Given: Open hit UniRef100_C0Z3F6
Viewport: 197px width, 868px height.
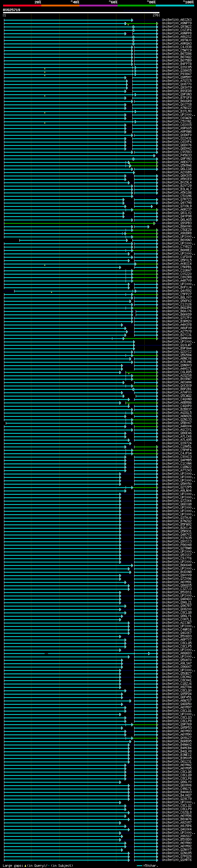Looking at the screenshot, I should [177, 30].
